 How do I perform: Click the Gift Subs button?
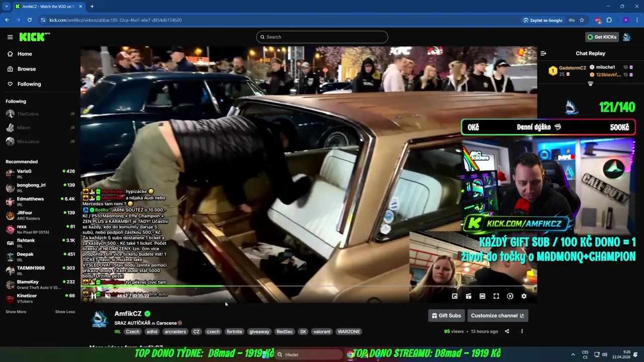pos(446,316)
